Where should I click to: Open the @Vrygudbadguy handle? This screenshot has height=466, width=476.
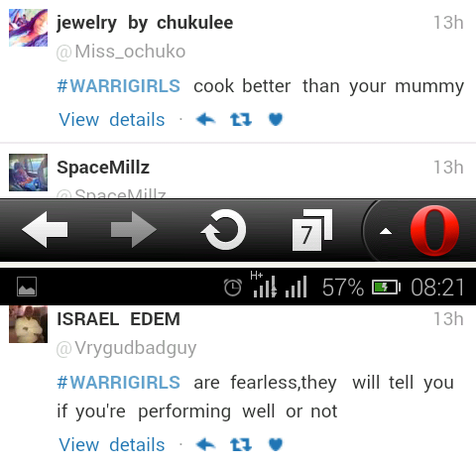(x=126, y=348)
